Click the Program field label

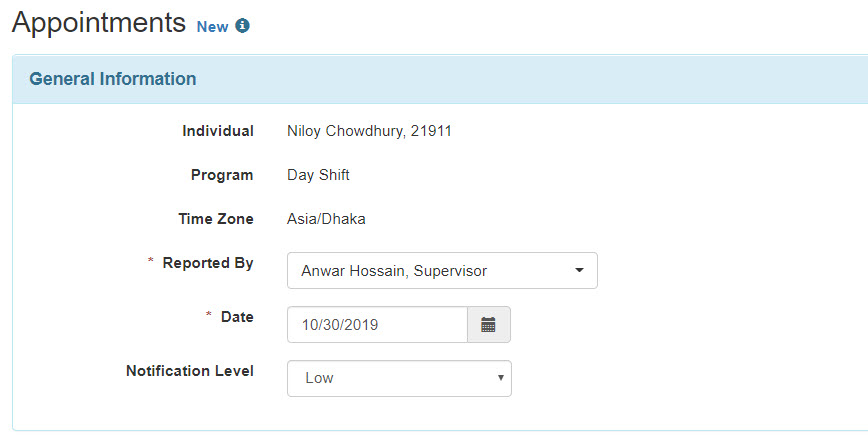[x=222, y=175]
